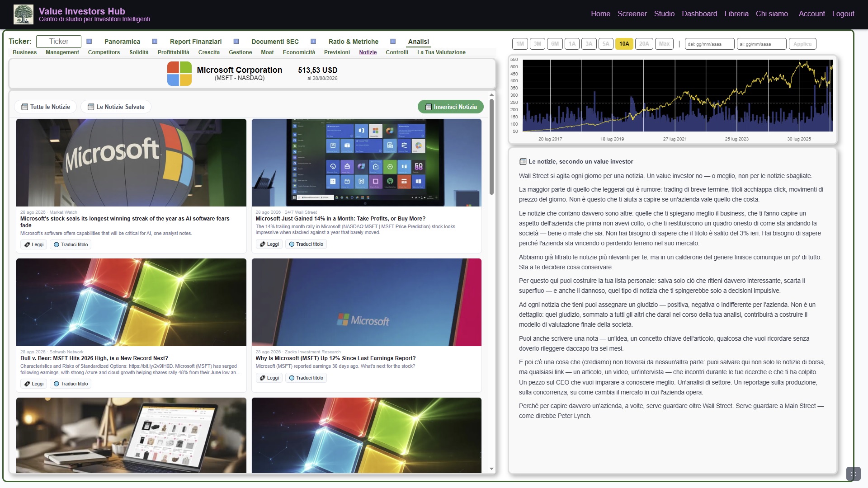Select the Moat sub-tab

point(267,52)
